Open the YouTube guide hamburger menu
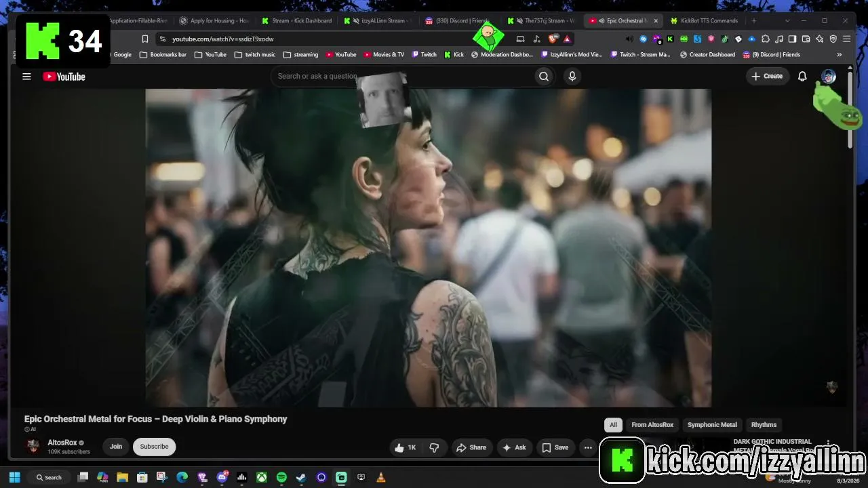868x488 pixels. pyautogui.click(x=26, y=77)
